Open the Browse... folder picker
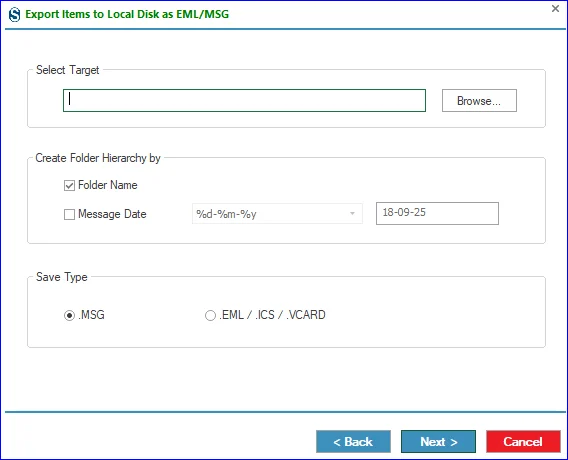Screen dimensions: 568x460 pos(479,100)
